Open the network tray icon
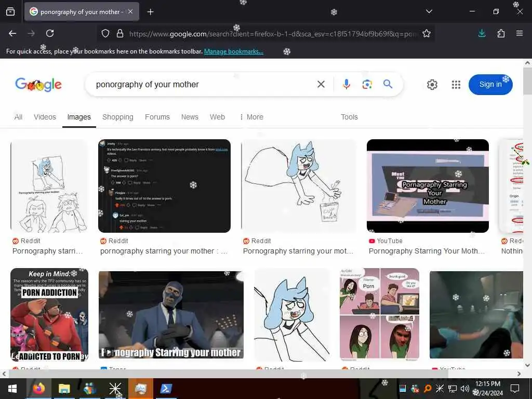This screenshot has height=399, width=532. pyautogui.click(x=453, y=389)
